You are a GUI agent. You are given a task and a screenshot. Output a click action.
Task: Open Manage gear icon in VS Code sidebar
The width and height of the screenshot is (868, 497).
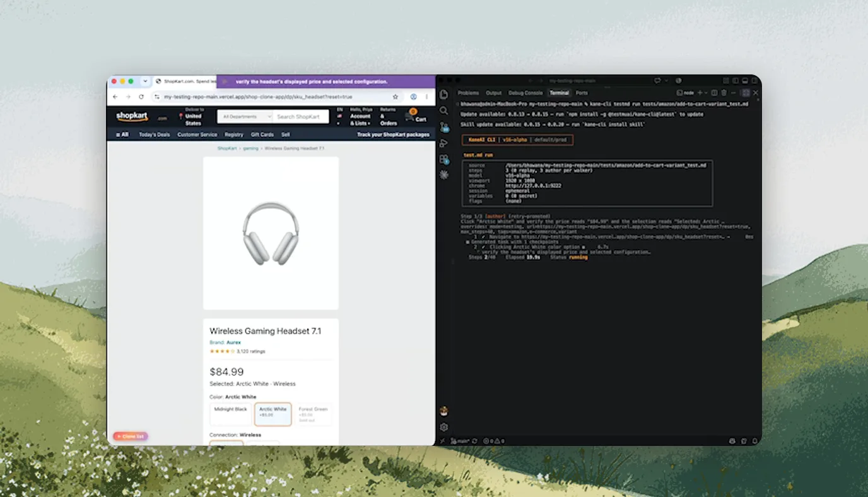tap(444, 427)
